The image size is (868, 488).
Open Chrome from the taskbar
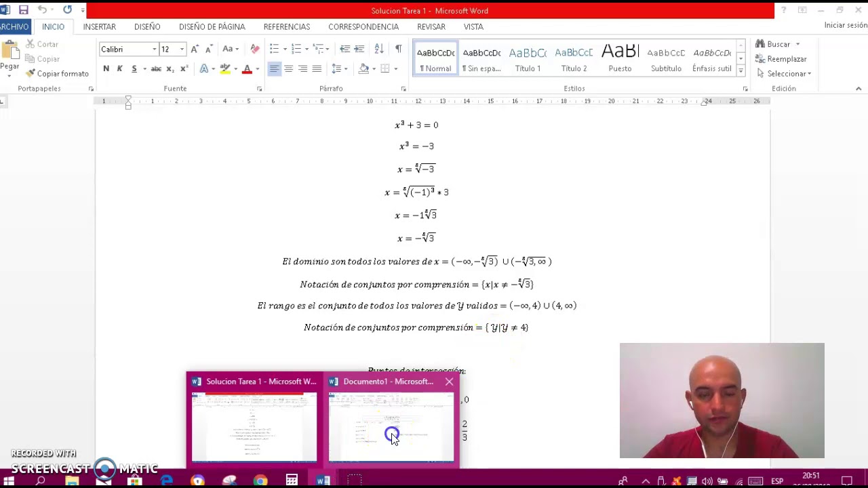260,481
